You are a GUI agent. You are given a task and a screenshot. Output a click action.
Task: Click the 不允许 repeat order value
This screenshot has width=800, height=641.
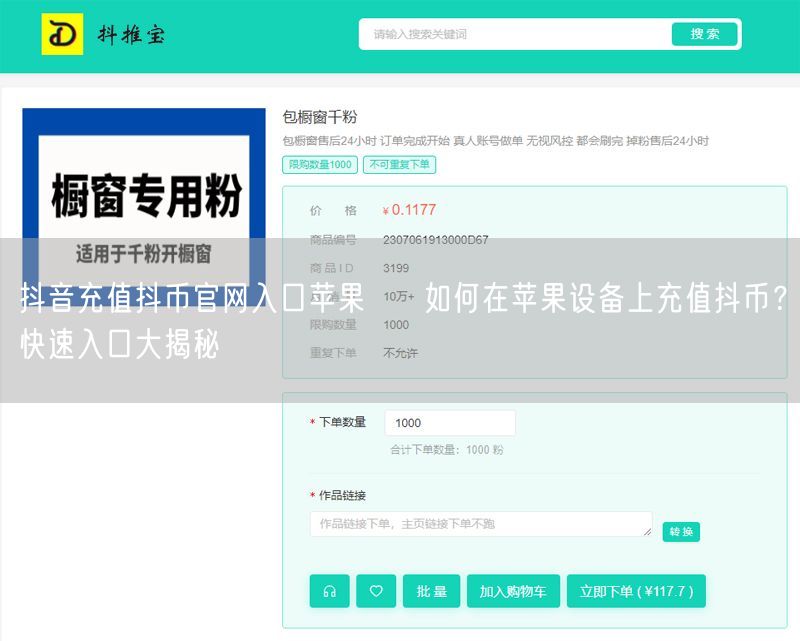401,353
